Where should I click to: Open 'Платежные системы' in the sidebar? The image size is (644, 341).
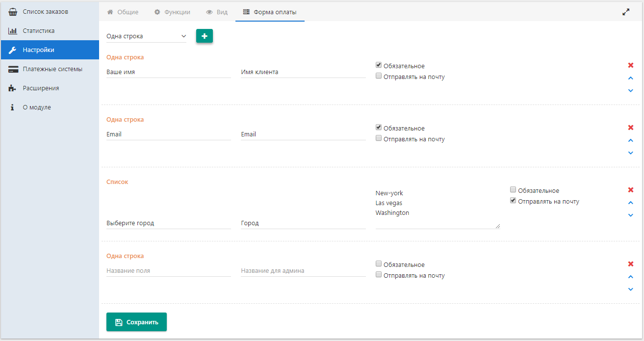52,69
